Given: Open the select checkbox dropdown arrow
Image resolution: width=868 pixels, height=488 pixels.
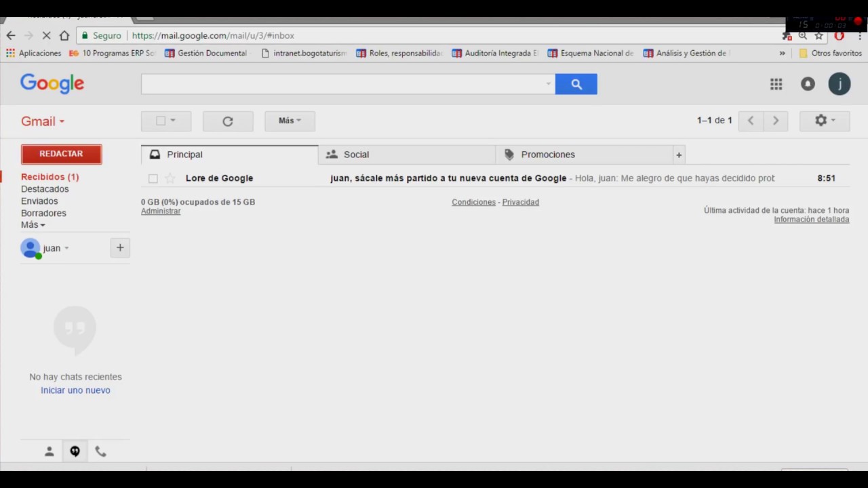Looking at the screenshot, I should click(173, 121).
